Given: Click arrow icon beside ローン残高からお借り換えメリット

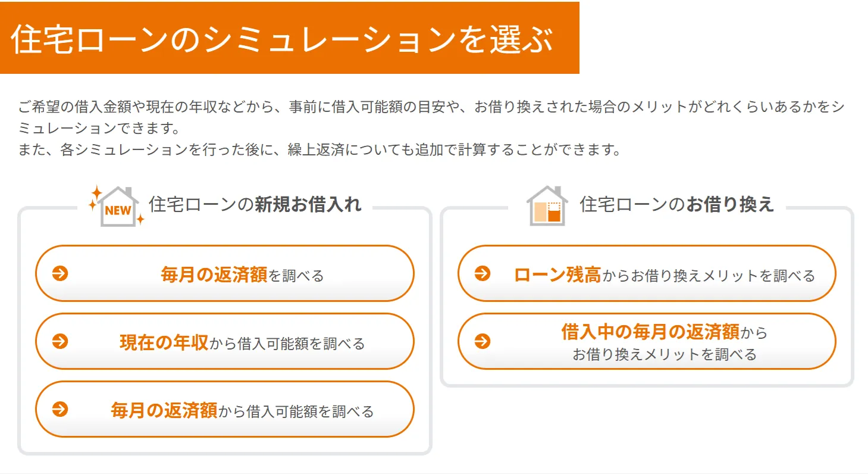Looking at the screenshot, I should 482,273.
